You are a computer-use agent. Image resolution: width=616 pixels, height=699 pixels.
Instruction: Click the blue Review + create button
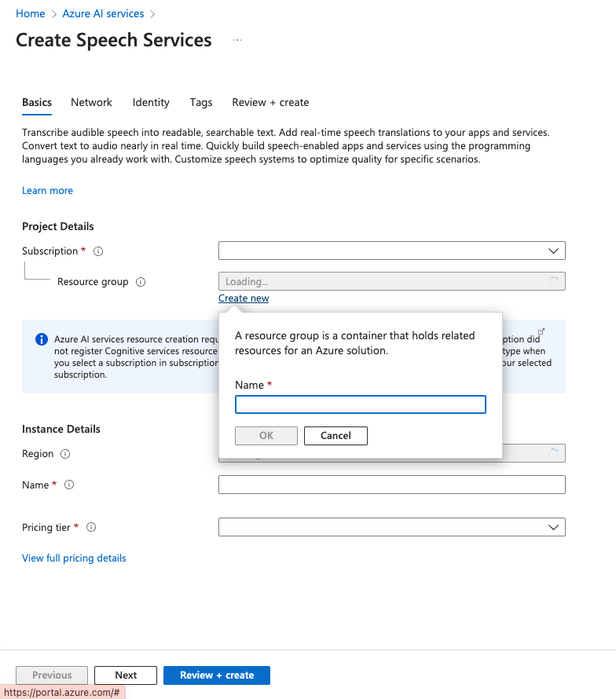[217, 675]
